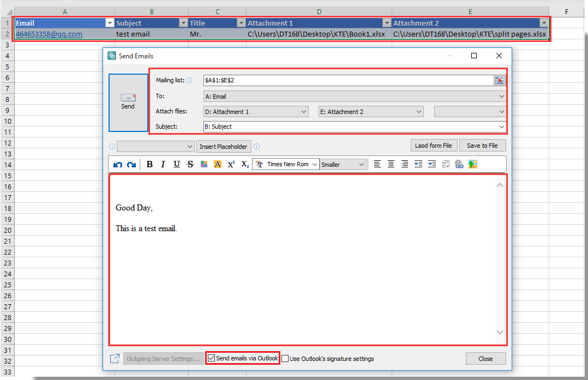Click the Insert Placeholder button
The height and width of the screenshot is (380, 588).
pos(224,146)
